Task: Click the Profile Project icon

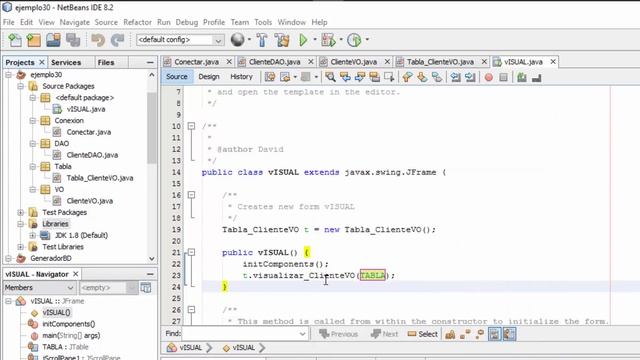Action: click(x=354, y=40)
